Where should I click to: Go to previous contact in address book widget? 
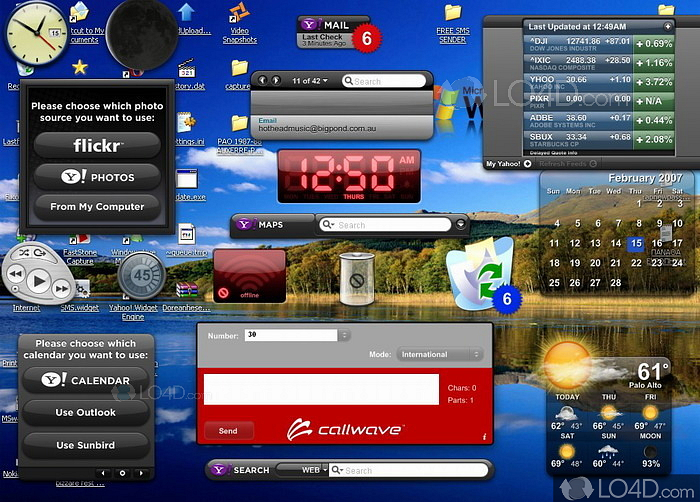262,80
